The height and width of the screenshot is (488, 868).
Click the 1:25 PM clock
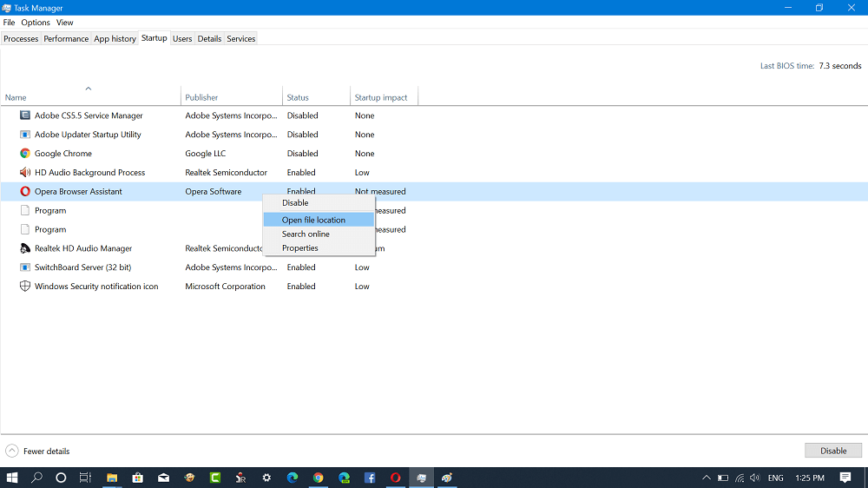coord(810,478)
